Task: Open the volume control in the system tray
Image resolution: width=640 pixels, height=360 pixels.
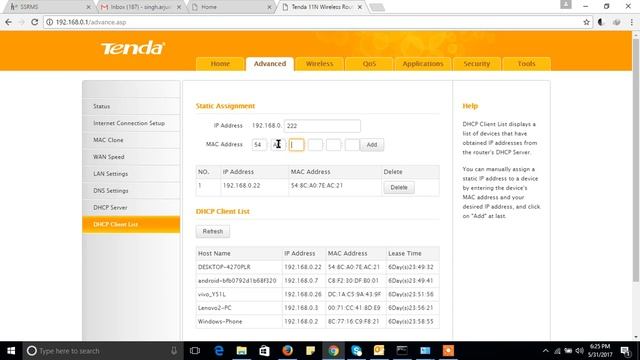Action: (580, 351)
